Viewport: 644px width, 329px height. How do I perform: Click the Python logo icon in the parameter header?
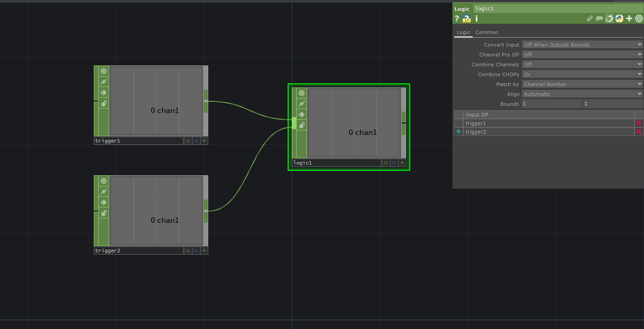coord(619,18)
